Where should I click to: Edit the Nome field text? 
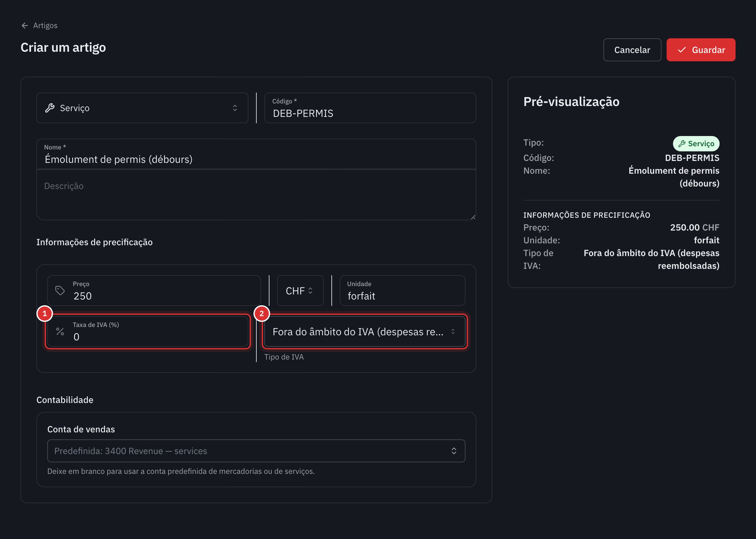coord(256,154)
